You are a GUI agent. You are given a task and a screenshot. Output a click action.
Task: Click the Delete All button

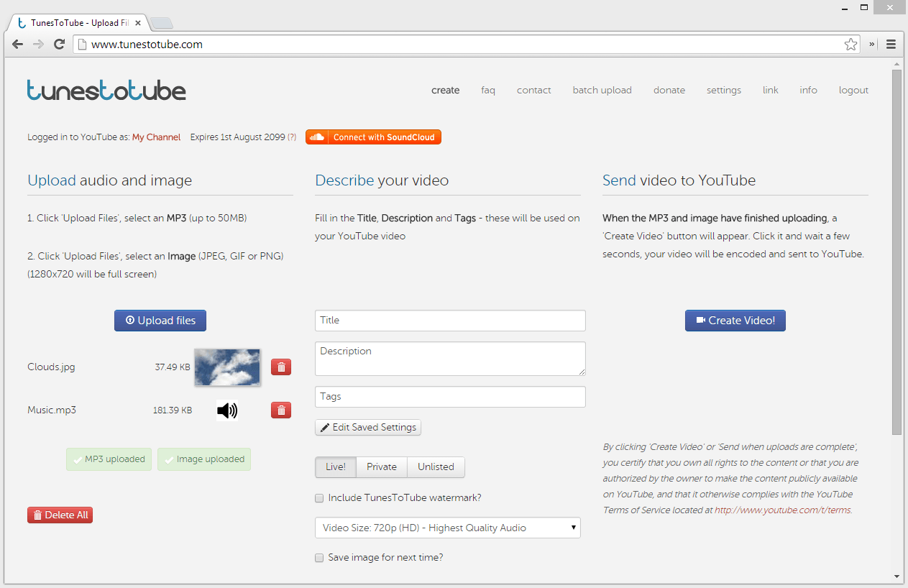tap(60, 515)
